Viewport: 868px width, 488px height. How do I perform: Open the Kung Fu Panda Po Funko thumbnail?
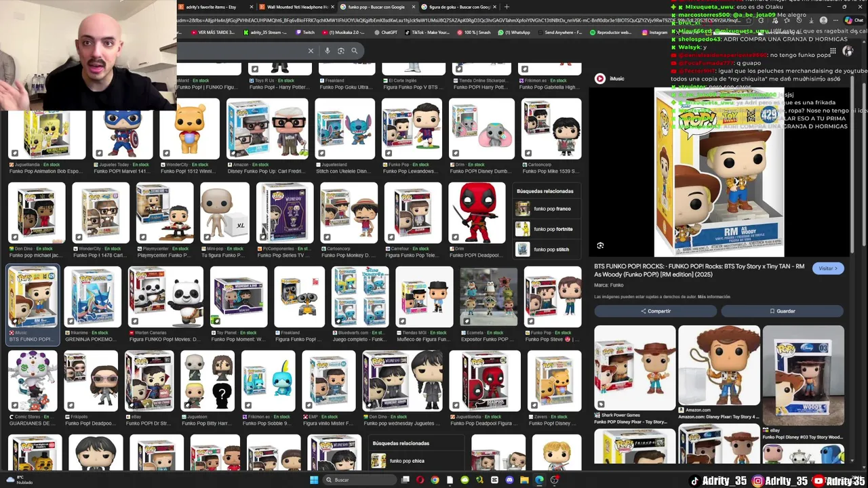165,297
